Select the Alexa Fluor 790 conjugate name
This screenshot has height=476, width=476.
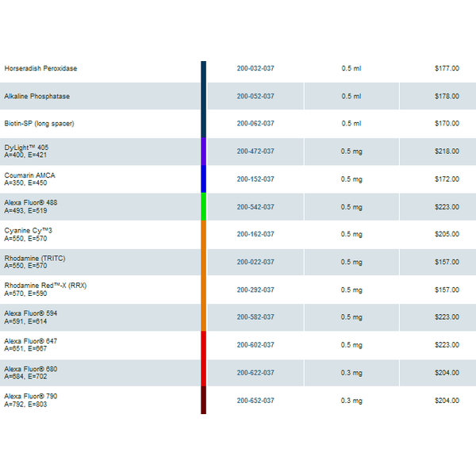31,397
